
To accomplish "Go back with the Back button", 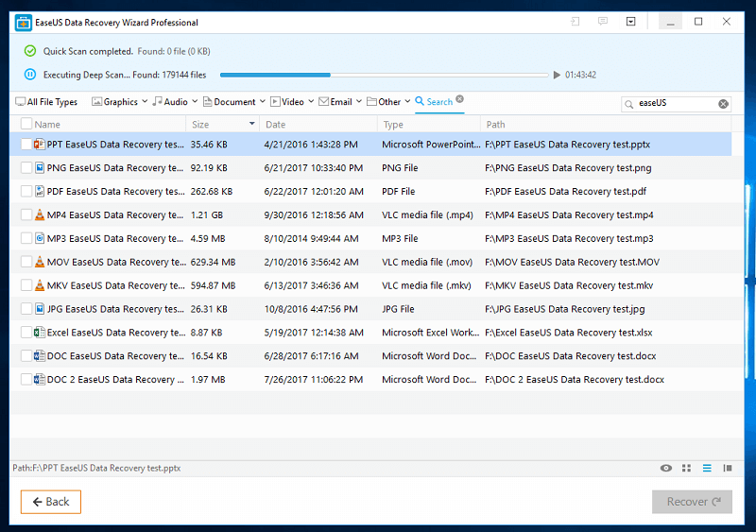I will click(51, 502).
